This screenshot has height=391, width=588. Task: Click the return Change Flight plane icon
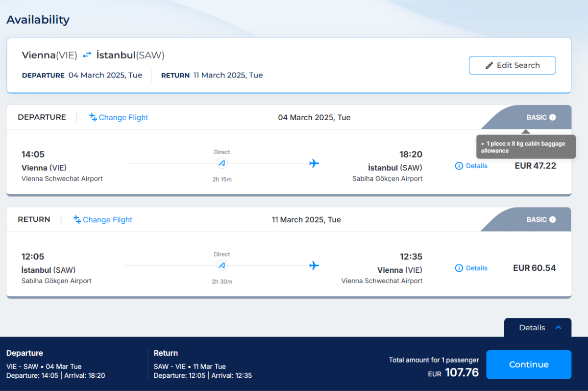(77, 219)
